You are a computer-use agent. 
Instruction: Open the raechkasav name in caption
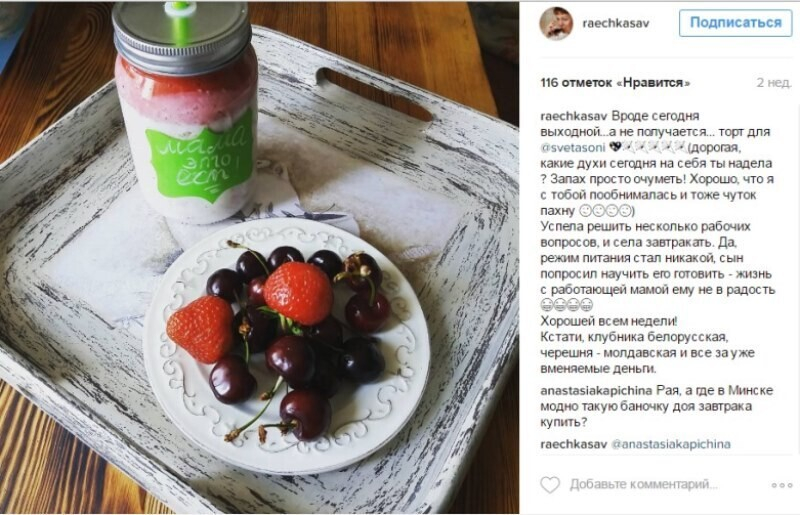click(x=573, y=116)
